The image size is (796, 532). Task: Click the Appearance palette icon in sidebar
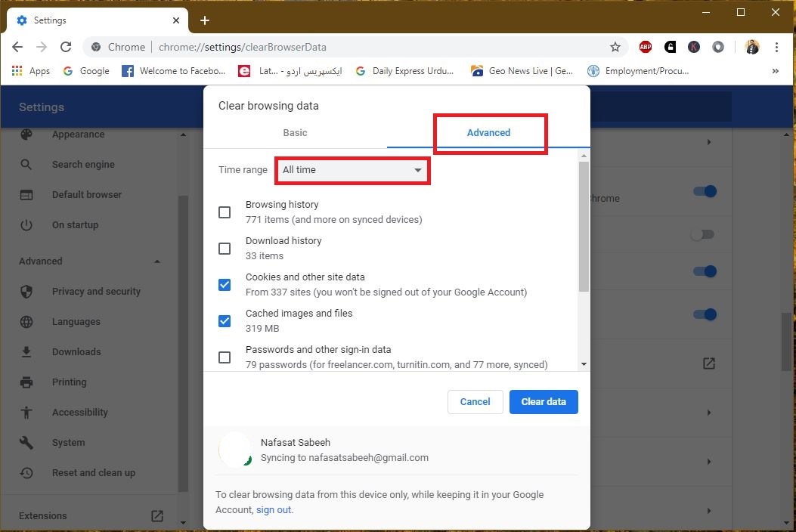pos(26,134)
